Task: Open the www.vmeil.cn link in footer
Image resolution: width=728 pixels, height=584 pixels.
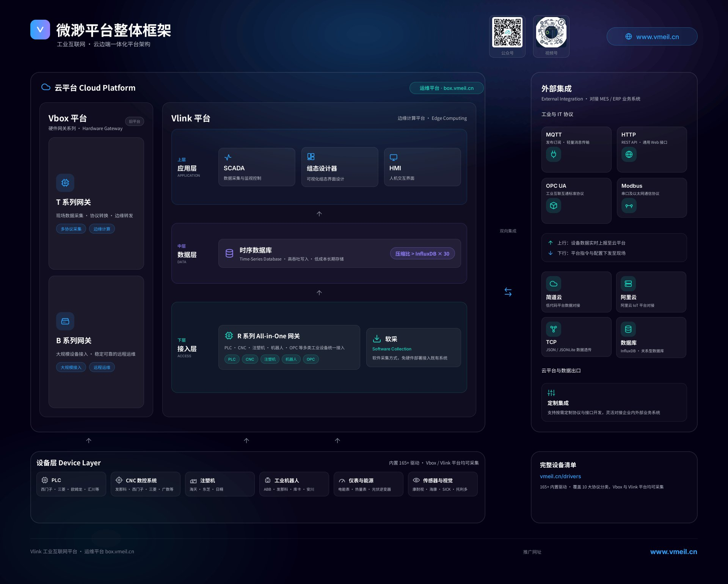Action: point(674,552)
